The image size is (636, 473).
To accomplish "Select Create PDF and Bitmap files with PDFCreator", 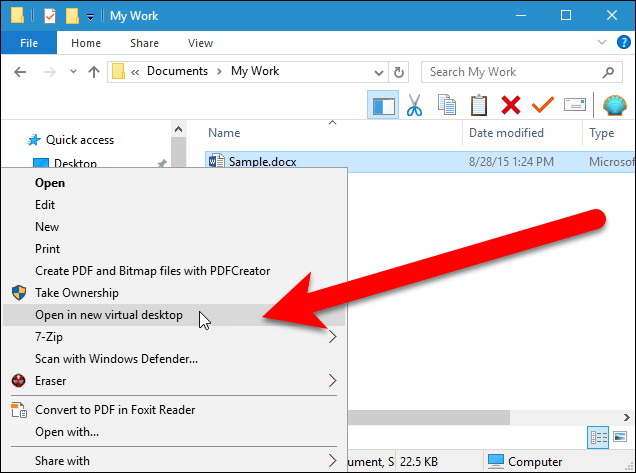I will pyautogui.click(x=174, y=271).
